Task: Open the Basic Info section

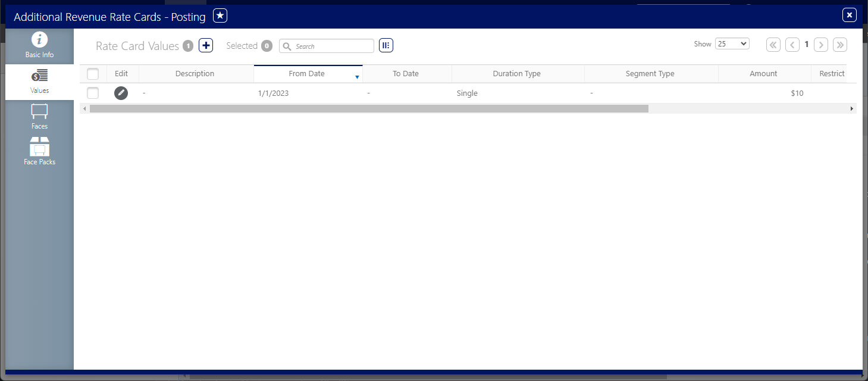Action: [x=39, y=46]
